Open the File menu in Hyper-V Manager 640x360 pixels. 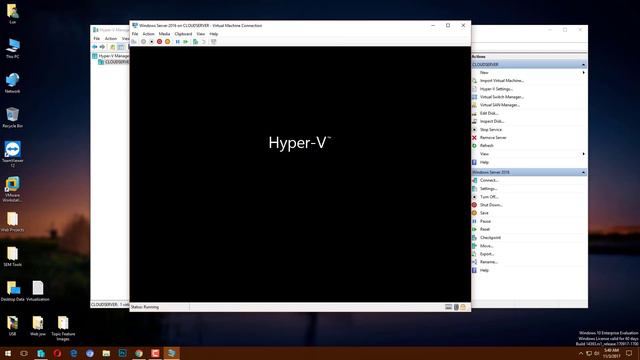97,39
